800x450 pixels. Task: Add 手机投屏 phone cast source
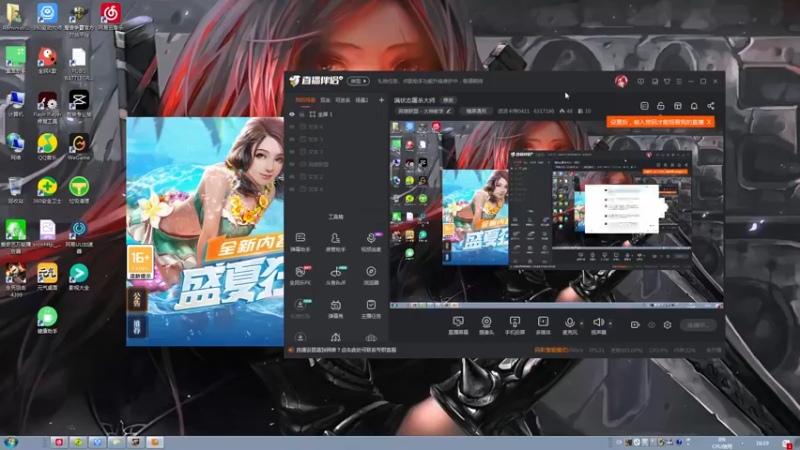[x=515, y=326]
